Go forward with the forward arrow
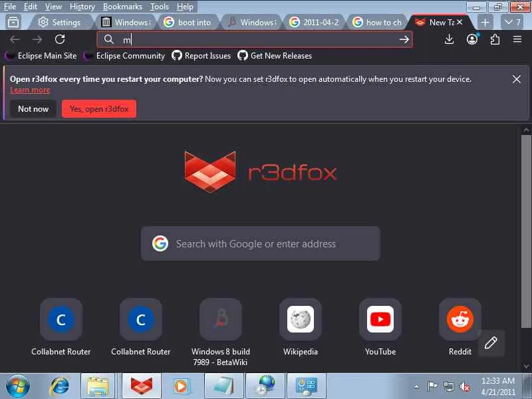532x399 pixels. pyautogui.click(x=37, y=39)
